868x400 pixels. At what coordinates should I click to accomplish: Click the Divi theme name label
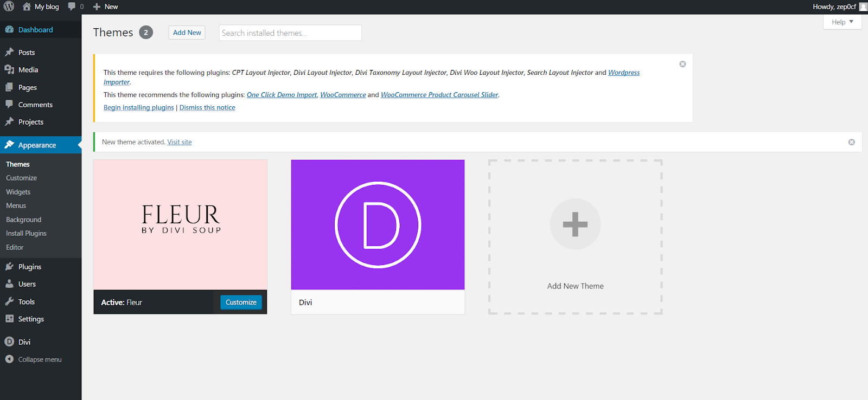(305, 302)
